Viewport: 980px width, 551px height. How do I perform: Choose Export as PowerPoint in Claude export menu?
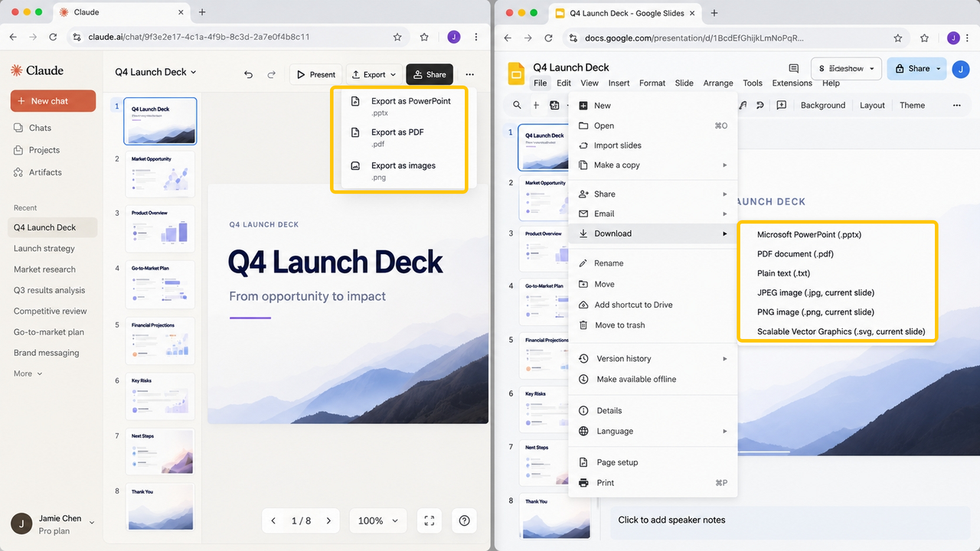point(403,106)
